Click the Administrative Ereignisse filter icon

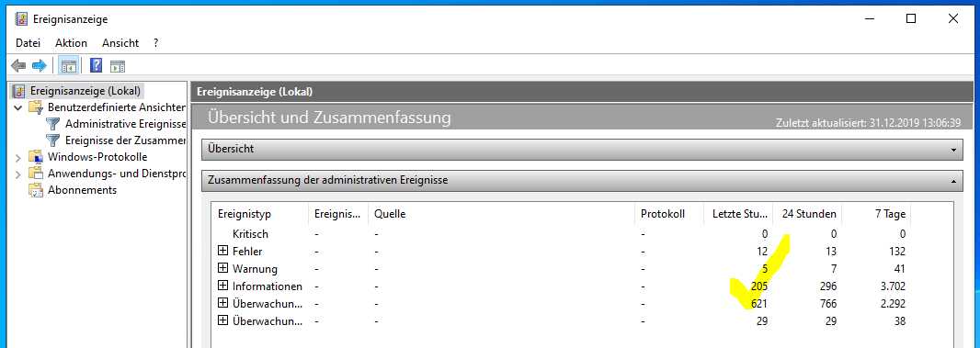click(x=53, y=124)
